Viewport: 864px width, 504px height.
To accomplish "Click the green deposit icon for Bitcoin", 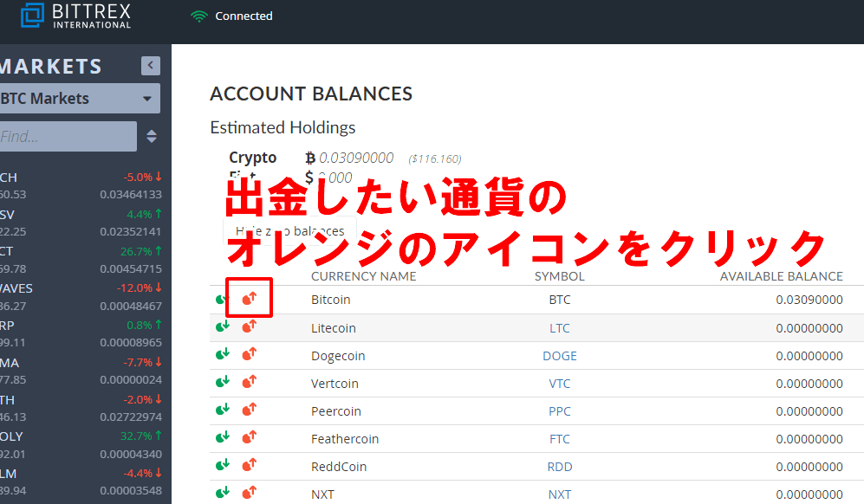I will point(221,299).
